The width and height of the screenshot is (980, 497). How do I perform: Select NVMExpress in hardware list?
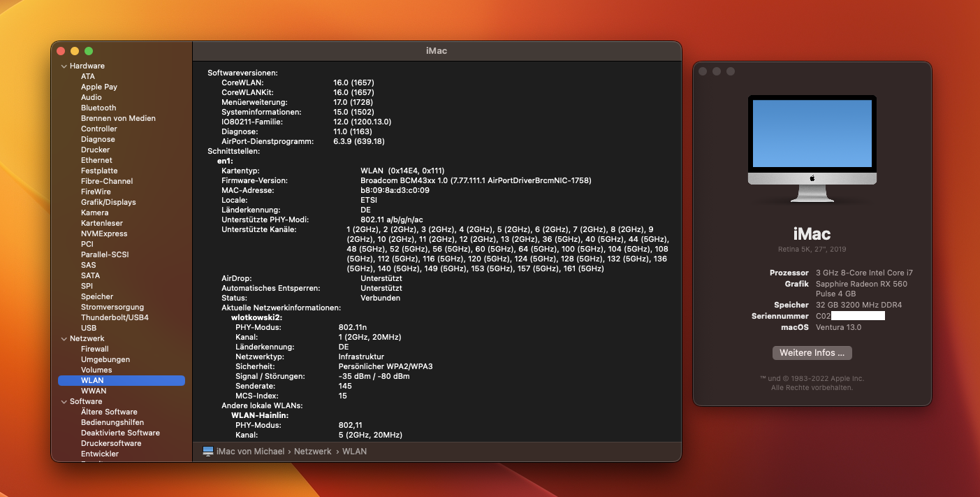pyautogui.click(x=104, y=233)
